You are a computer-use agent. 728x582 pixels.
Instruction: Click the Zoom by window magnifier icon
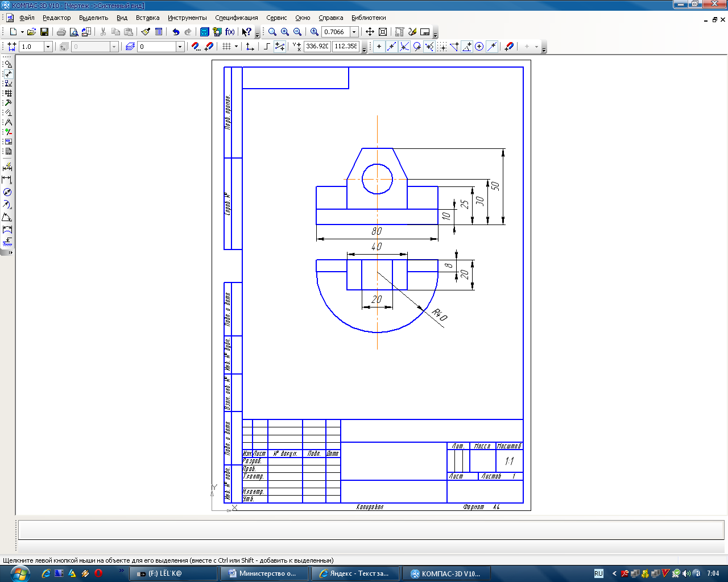[272, 32]
